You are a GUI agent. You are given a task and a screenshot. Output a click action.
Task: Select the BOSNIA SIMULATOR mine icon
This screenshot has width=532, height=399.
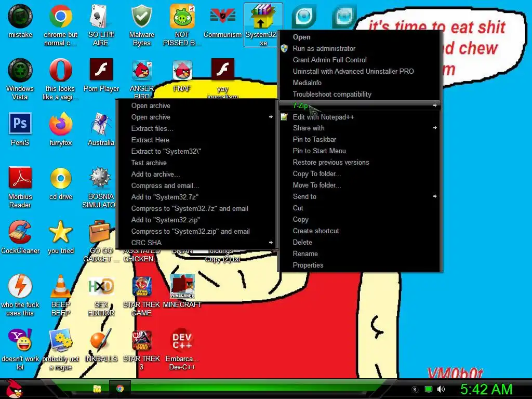[x=100, y=178]
